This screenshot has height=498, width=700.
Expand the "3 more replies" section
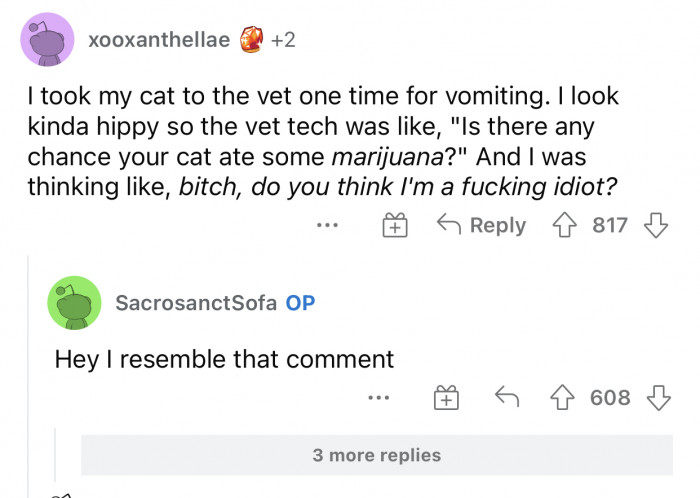[376, 455]
